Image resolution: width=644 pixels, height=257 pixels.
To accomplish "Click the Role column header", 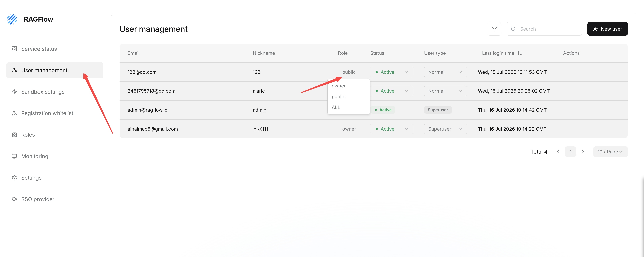I will 343,53.
